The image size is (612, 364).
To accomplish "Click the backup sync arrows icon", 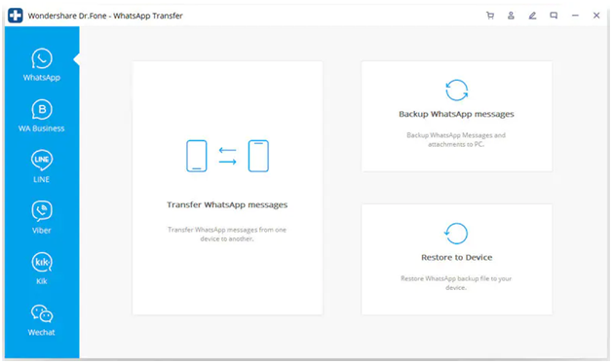I will (457, 90).
